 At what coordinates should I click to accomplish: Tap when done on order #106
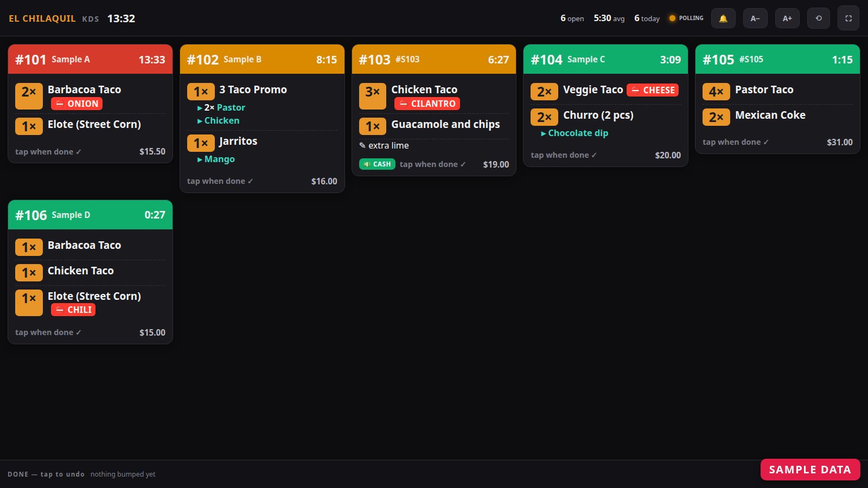pos(48,332)
